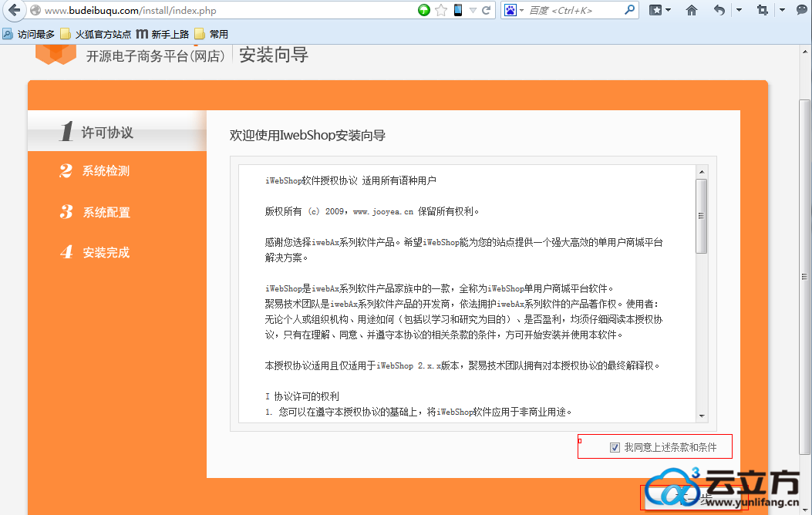Click the magnifier search icon
812x515 pixels.
pyautogui.click(x=629, y=10)
